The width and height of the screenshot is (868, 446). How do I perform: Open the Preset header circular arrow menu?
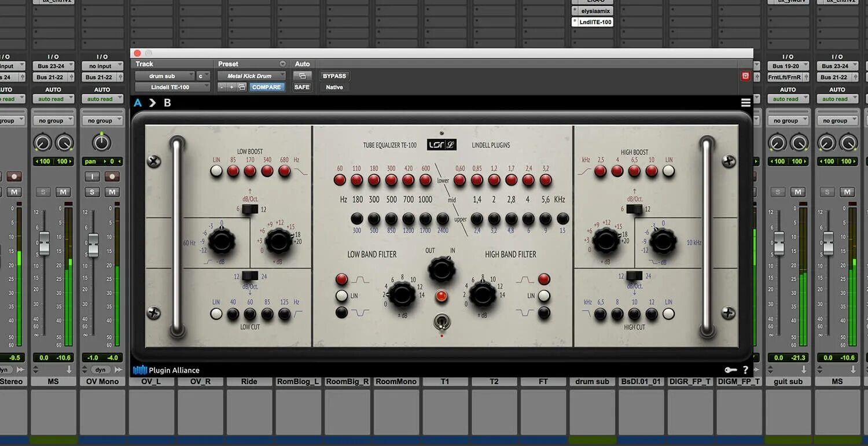(x=282, y=64)
